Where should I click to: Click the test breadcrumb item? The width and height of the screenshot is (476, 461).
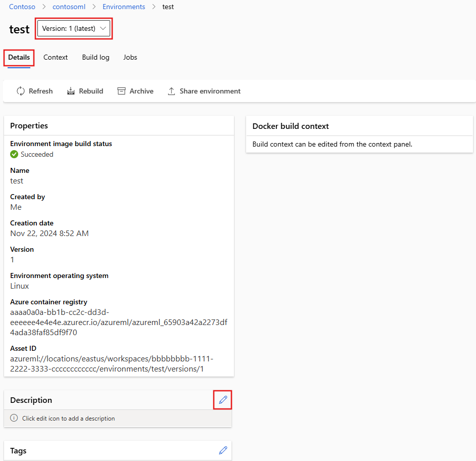pyautogui.click(x=168, y=7)
